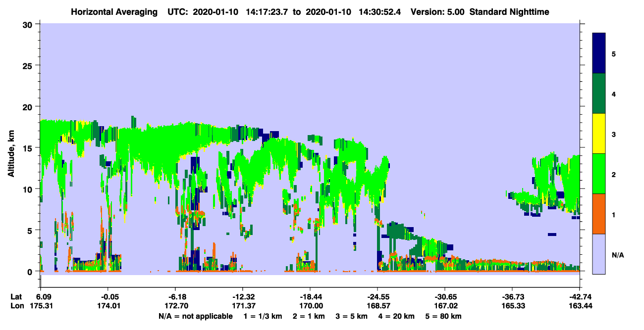Image resolution: width=644 pixels, height=330 pixels.
Task: Click the colorbar label '2'
Action: click(614, 174)
